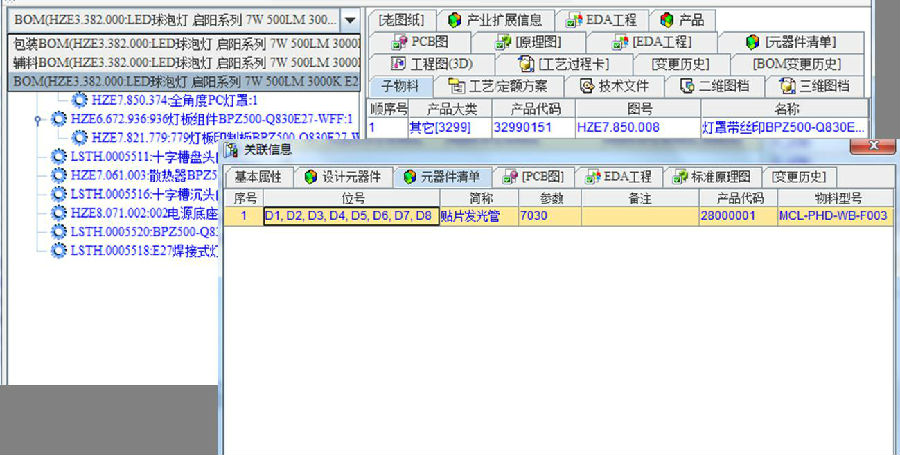
Task: Click gear icon of LSTH.0005511 item
Action: [59, 156]
